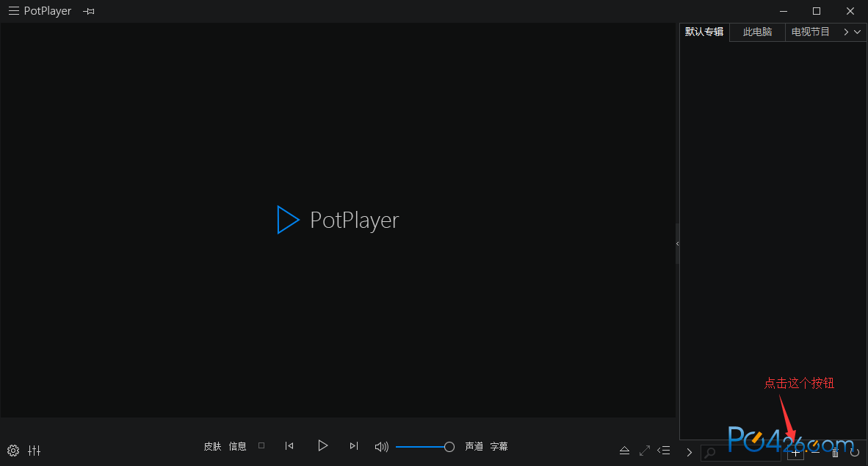Maximize the PotPlayer window

click(x=817, y=11)
